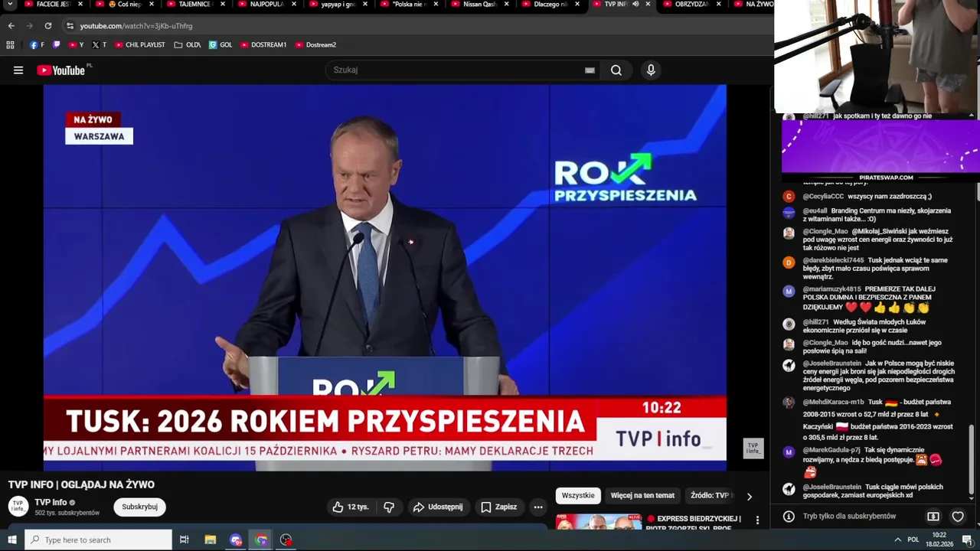The width and height of the screenshot is (980, 551).
Task: Mute the TVP INFO tab audio icon
Action: pyautogui.click(x=635, y=5)
